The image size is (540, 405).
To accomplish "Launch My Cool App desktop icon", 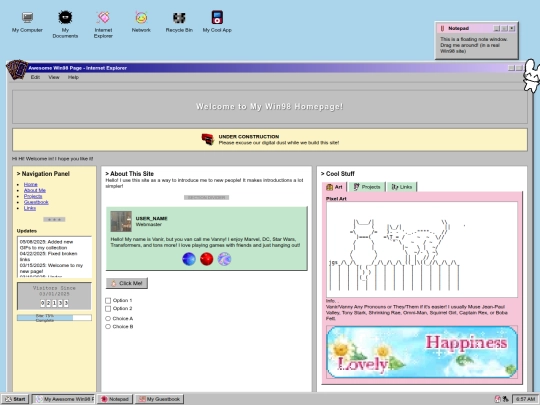I will click(x=217, y=22).
